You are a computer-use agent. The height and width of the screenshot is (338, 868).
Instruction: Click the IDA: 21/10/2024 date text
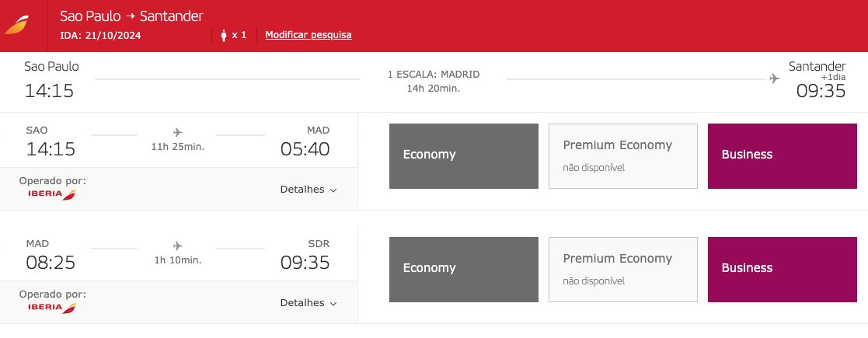[x=100, y=36]
